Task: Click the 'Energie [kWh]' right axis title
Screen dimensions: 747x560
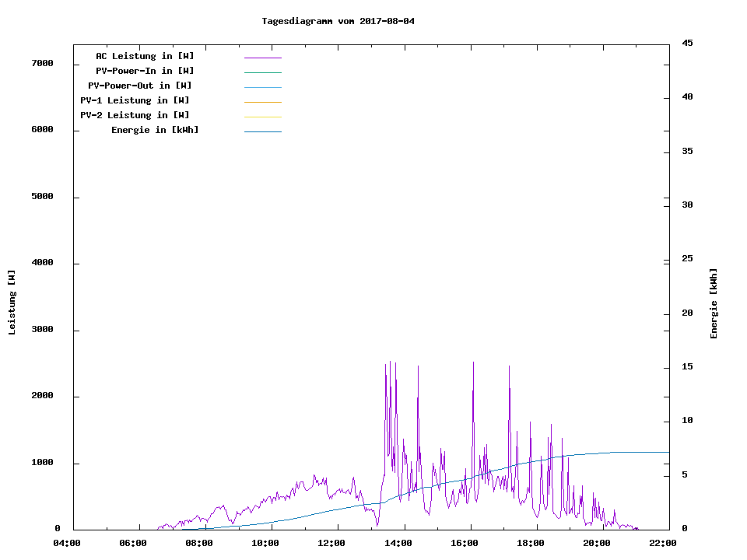Action: tap(714, 303)
